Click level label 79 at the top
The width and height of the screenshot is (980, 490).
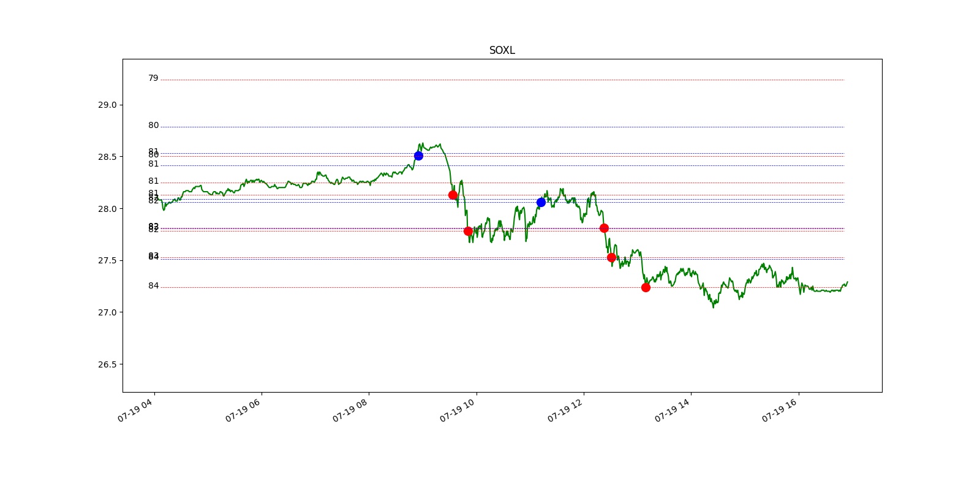(x=153, y=78)
